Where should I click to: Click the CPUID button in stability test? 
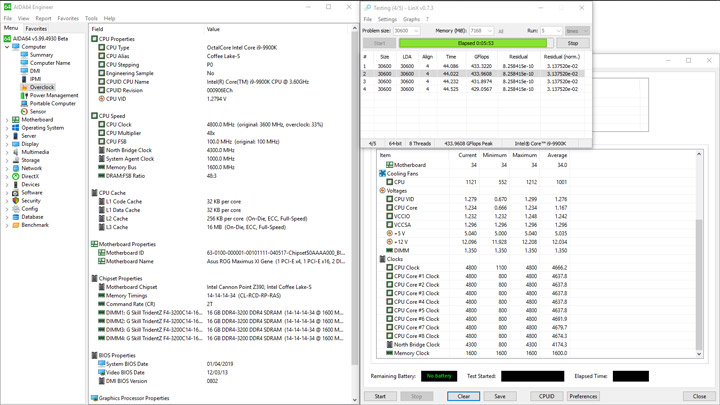pos(546,396)
